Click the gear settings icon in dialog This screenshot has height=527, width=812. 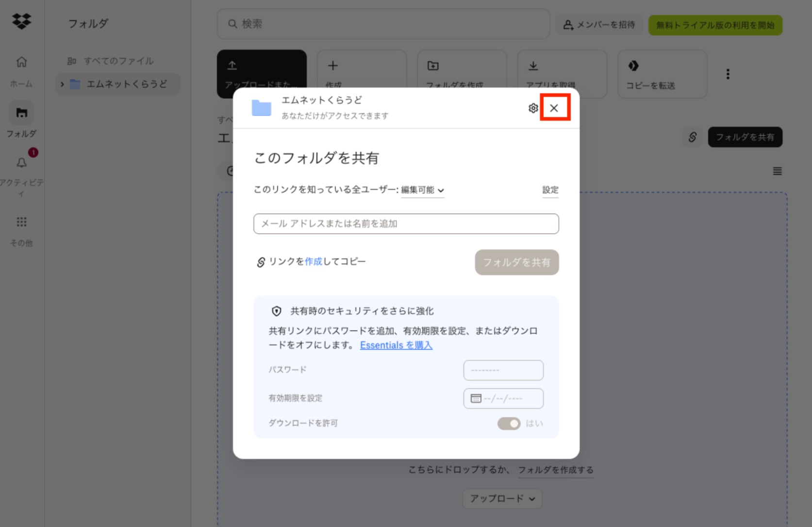(533, 108)
